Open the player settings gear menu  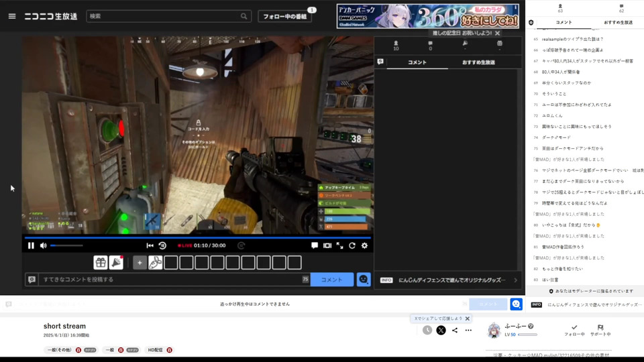click(x=365, y=245)
